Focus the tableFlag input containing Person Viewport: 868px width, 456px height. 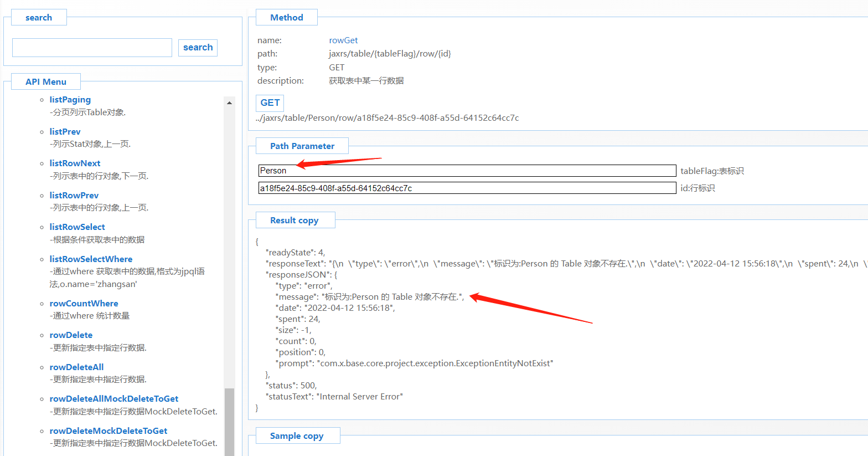tap(467, 171)
